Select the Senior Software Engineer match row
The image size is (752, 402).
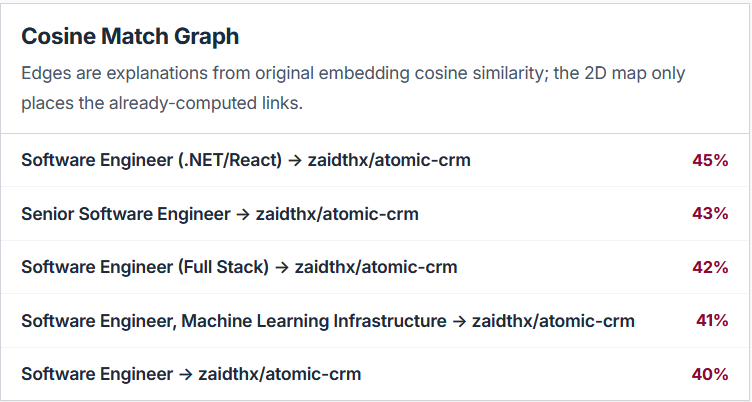tap(375, 213)
